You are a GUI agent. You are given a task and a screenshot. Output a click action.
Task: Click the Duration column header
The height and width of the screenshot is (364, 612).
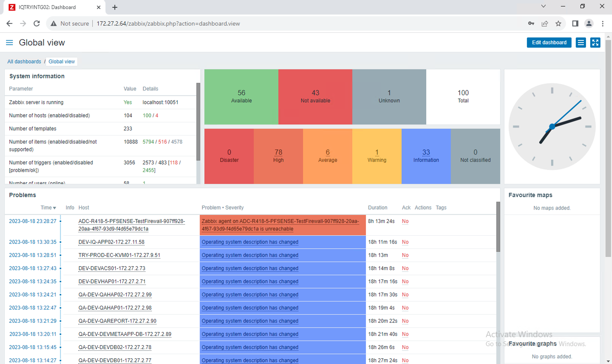[x=377, y=208]
